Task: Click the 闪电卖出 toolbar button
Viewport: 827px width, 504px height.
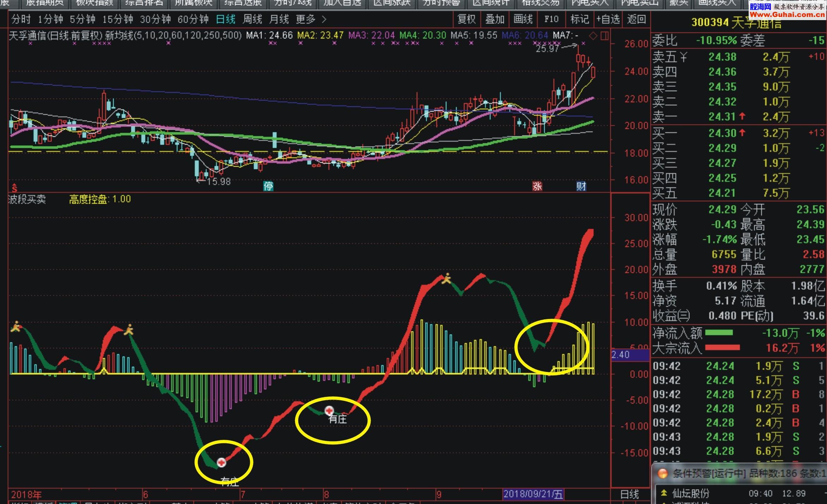Action: pyautogui.click(x=640, y=4)
